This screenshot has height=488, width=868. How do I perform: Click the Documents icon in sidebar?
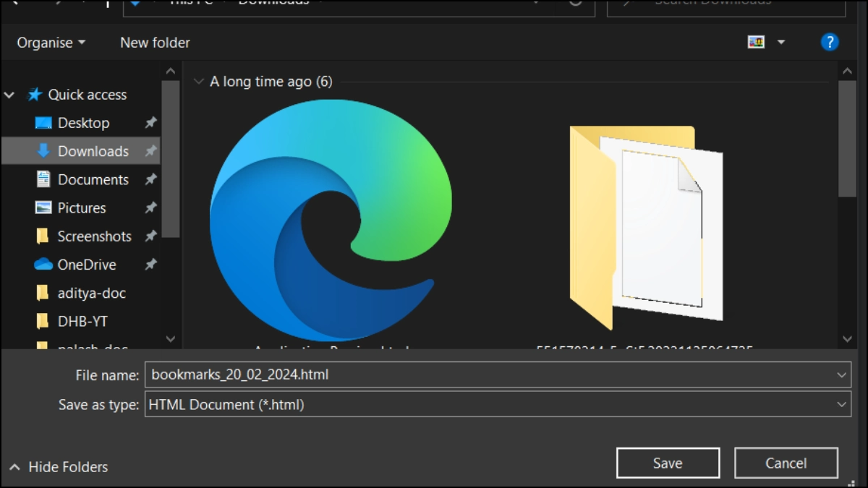tap(43, 179)
